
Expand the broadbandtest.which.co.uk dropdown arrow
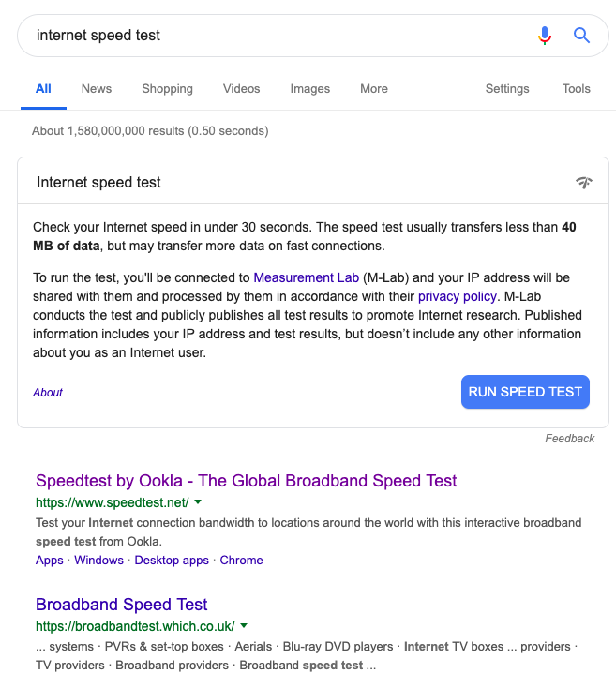tap(244, 626)
